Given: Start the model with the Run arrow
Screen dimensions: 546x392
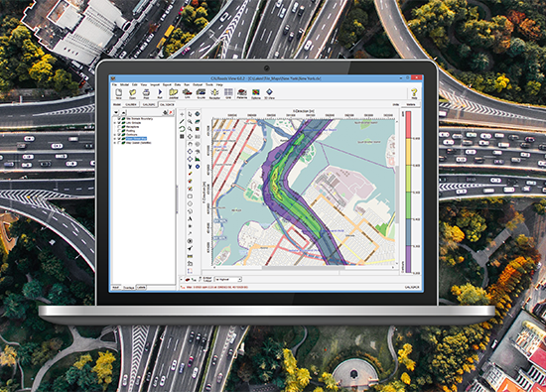Looking at the screenshot, I should 160,93.
